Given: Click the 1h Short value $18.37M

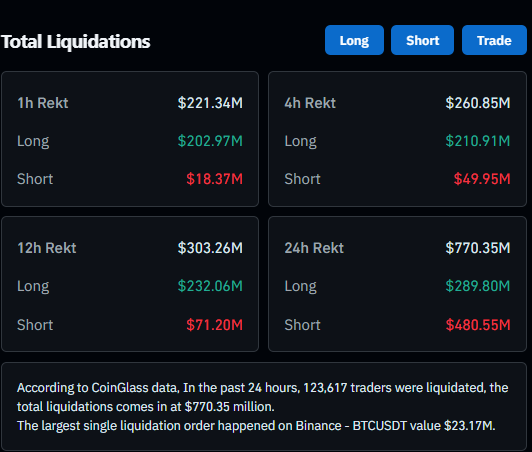Looking at the screenshot, I should [214, 179].
